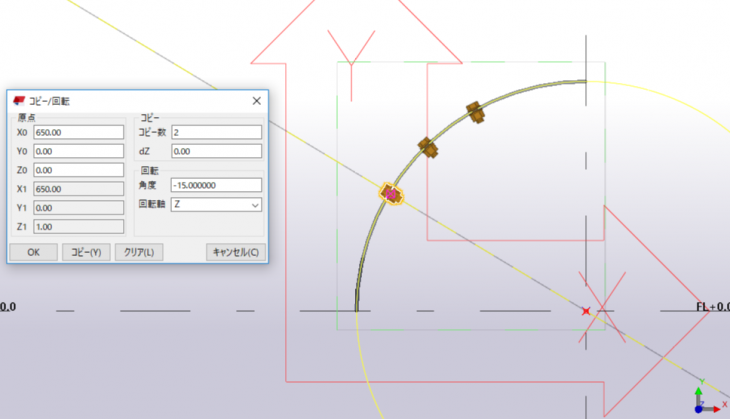730x419 pixels.
Task: Click the dZ offset input field
Action: tap(215, 151)
